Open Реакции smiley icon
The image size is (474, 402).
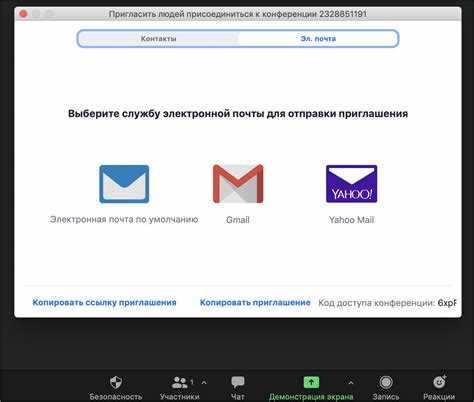coord(439,382)
